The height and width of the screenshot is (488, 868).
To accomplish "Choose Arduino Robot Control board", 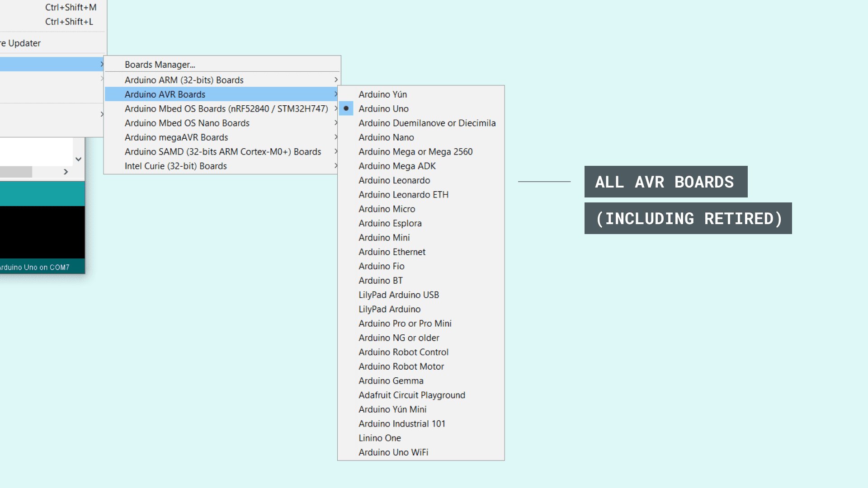I will click(x=403, y=352).
